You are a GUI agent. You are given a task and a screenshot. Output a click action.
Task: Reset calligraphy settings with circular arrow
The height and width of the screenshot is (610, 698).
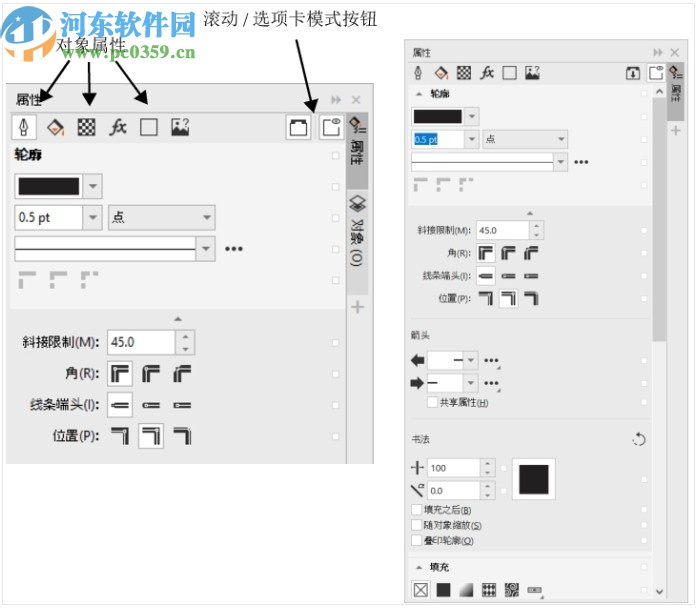[x=638, y=439]
